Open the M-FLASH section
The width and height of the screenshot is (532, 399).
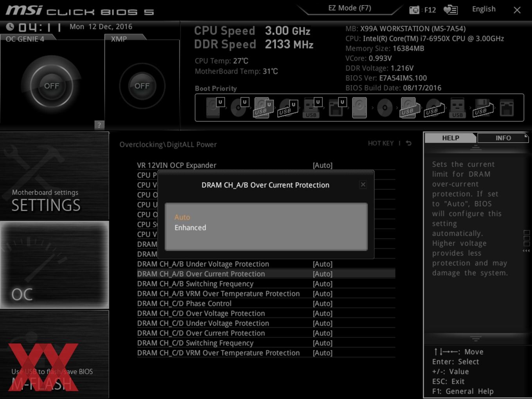coord(54,354)
